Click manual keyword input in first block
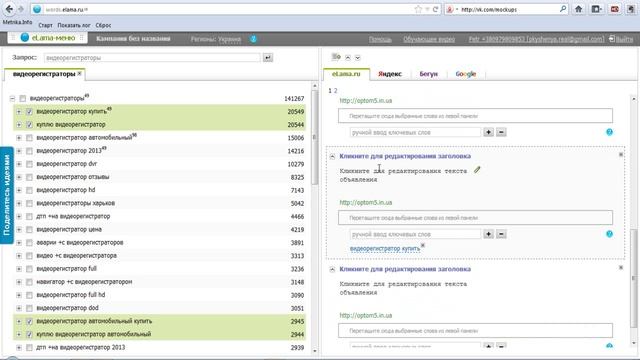Image resolution: width=640 pixels, height=360 pixels. [415, 132]
